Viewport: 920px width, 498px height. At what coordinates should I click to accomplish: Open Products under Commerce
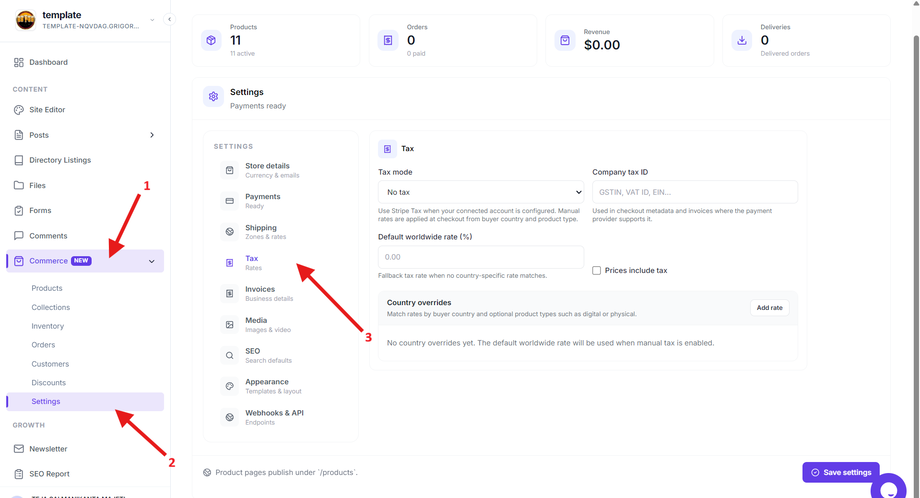[47, 288]
